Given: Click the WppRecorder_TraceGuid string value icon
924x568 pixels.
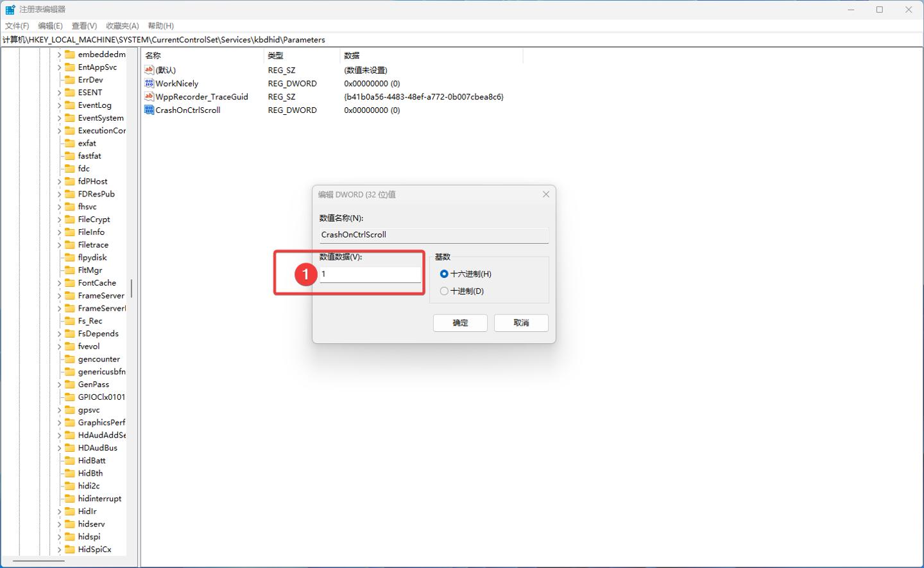Looking at the screenshot, I should coord(149,97).
